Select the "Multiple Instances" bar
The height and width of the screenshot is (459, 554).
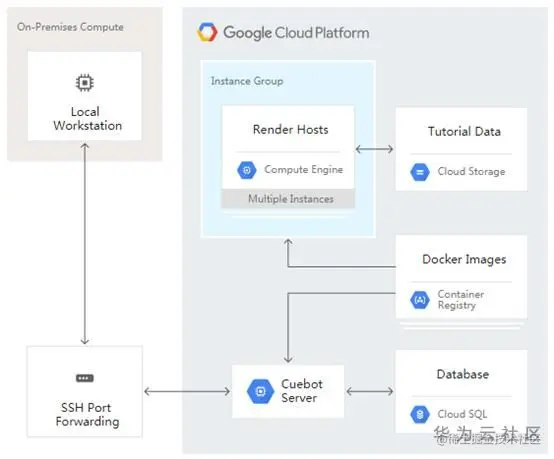288,199
